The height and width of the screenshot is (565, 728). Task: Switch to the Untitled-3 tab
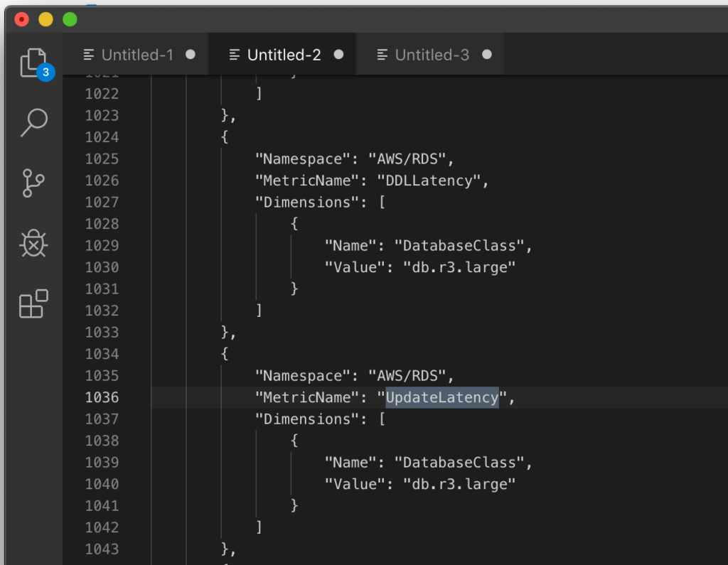pos(432,55)
